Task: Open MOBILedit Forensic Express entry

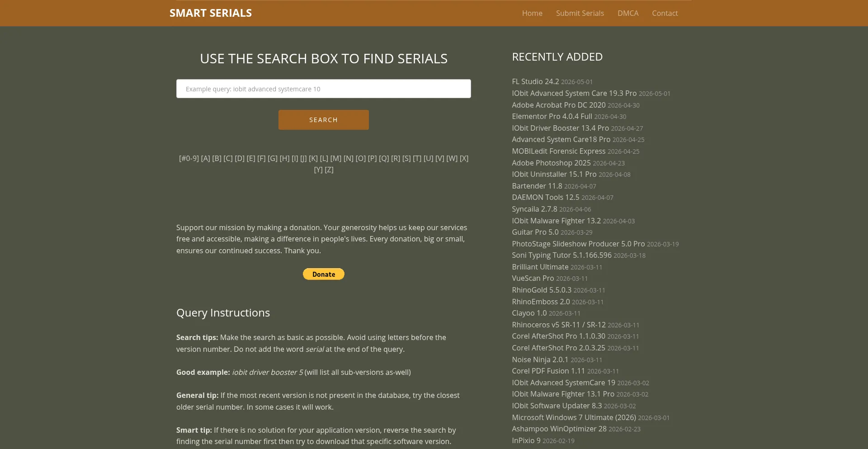Action: 559,151
